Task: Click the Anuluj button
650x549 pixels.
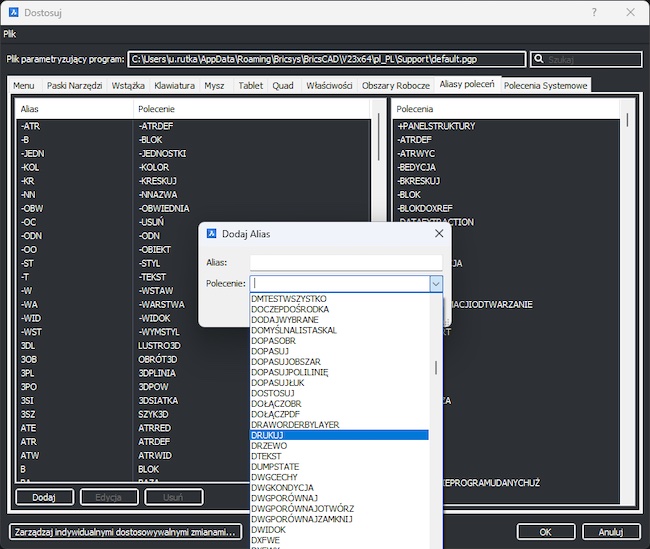Action: pos(610,531)
